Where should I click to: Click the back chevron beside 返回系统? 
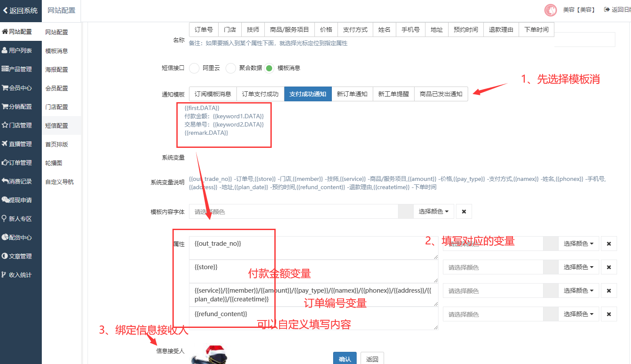point(5,10)
